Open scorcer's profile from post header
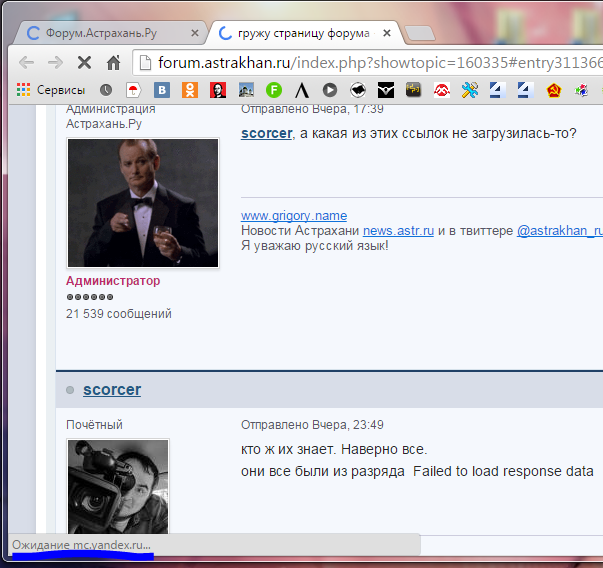 point(112,390)
